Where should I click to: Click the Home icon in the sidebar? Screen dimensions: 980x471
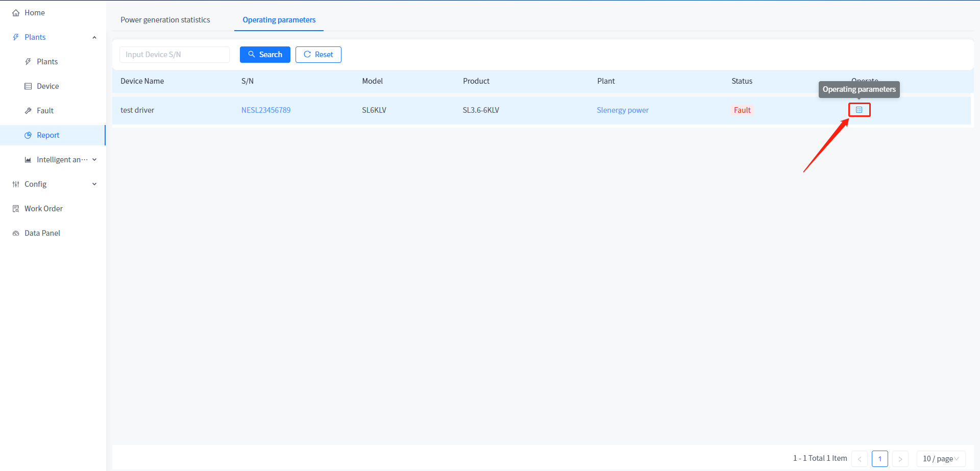pos(16,13)
